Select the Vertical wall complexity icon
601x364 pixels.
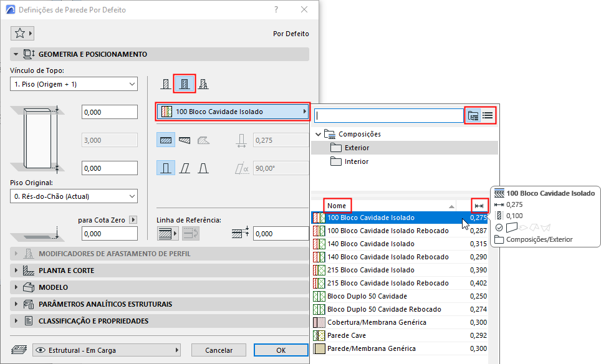[166, 168]
